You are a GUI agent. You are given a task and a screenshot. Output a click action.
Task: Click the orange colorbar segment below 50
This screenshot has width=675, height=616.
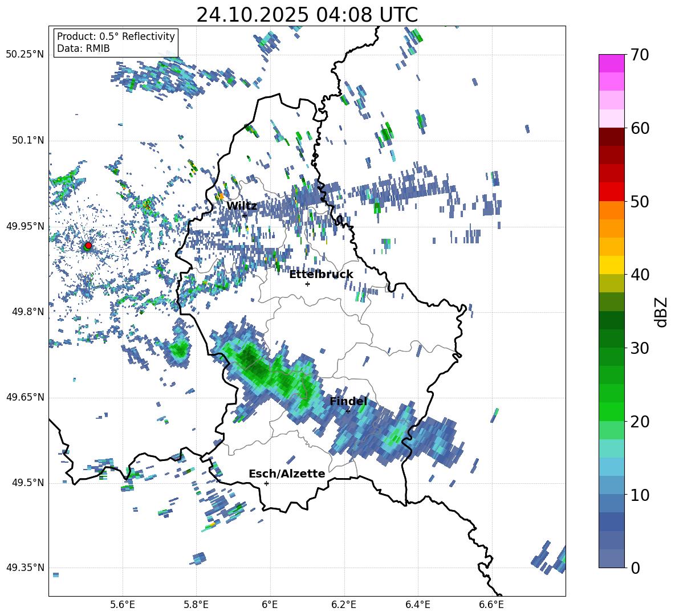pos(611,210)
